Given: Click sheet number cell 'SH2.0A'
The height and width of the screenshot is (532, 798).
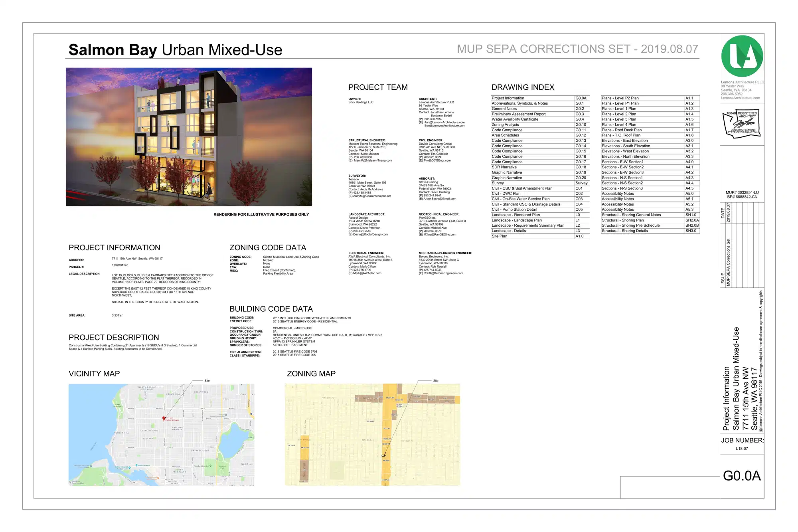Looking at the screenshot, I should click(x=692, y=220).
